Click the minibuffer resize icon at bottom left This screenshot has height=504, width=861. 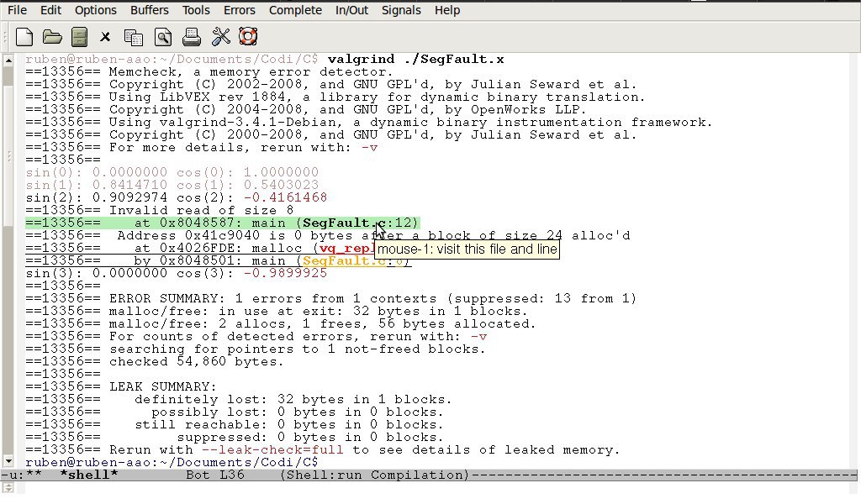pos(8,487)
